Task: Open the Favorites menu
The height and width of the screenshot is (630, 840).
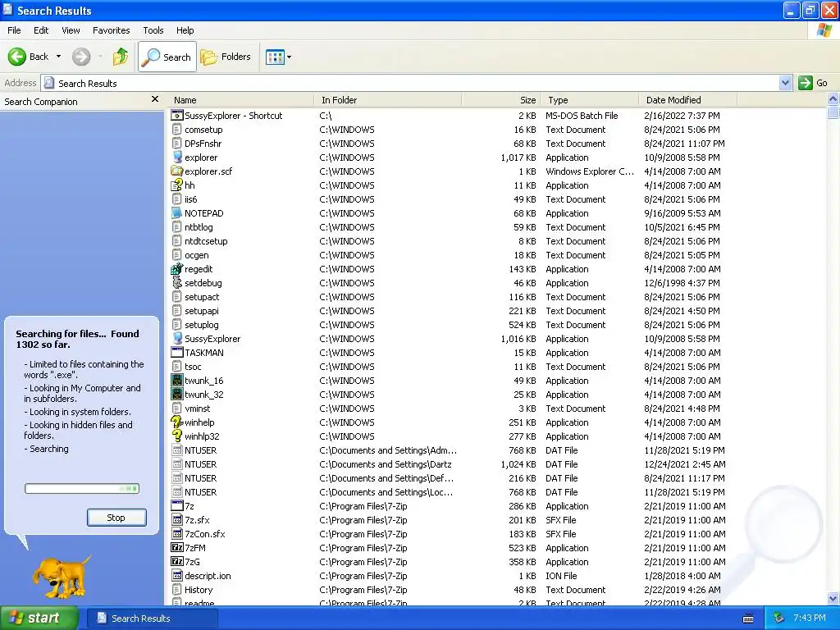Action: (x=111, y=30)
